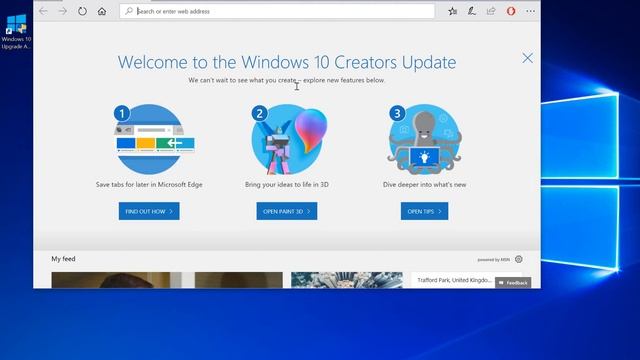Open the aerial city news thumbnail
Image resolution: width=640 pixels, height=360 pixels.
point(347,280)
